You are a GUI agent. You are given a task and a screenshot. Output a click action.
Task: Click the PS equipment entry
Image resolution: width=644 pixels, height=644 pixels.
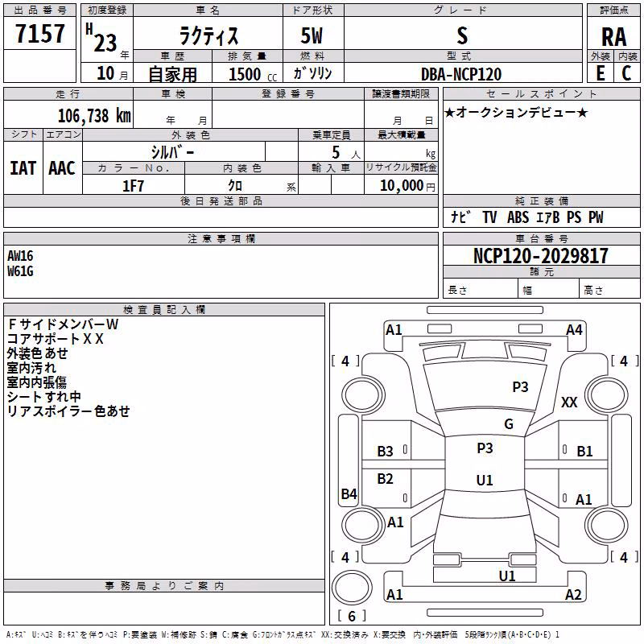pos(574,217)
